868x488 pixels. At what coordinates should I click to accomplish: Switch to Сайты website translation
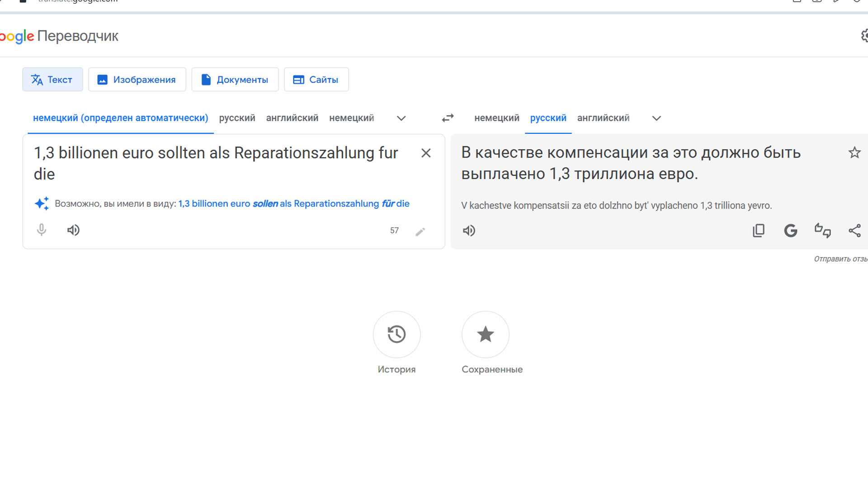coord(316,80)
